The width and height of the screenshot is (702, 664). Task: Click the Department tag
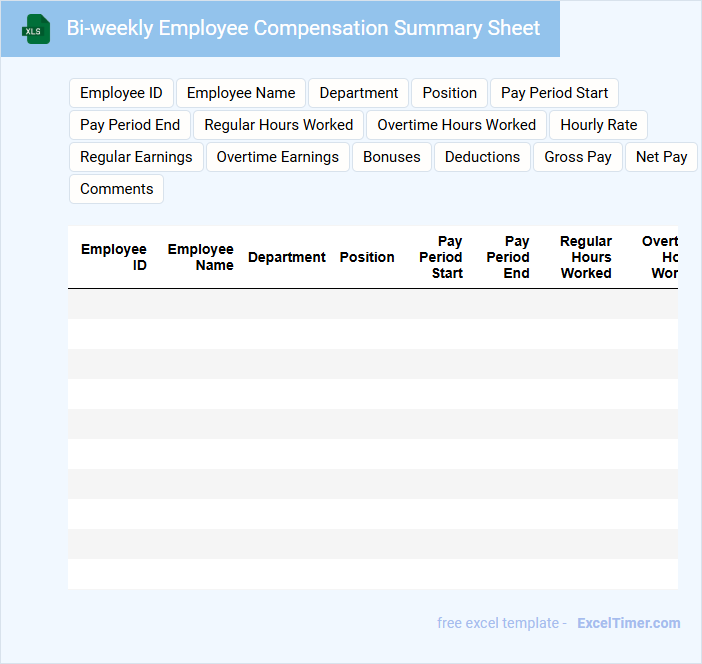[358, 93]
